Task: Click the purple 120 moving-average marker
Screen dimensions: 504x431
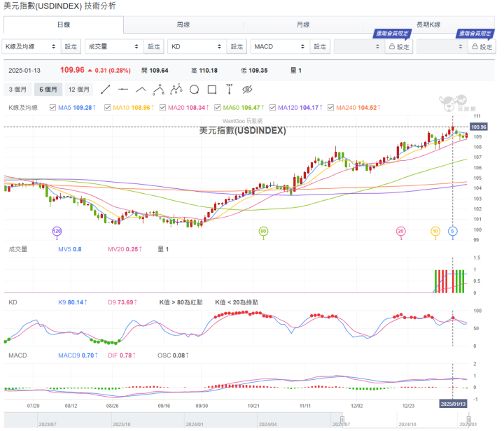Action: click(x=57, y=231)
